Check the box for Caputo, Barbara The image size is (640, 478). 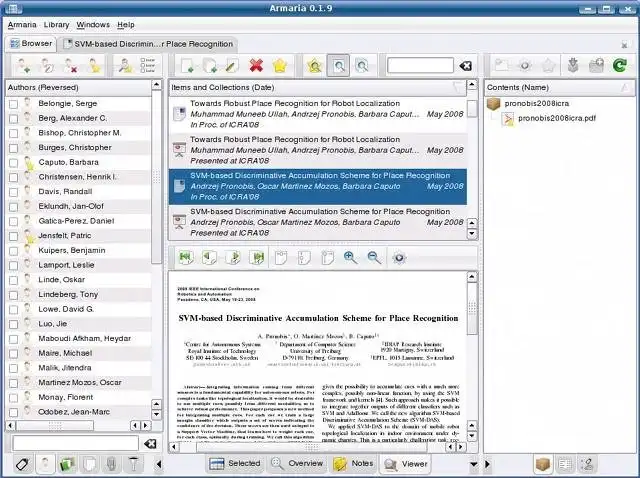(13, 162)
